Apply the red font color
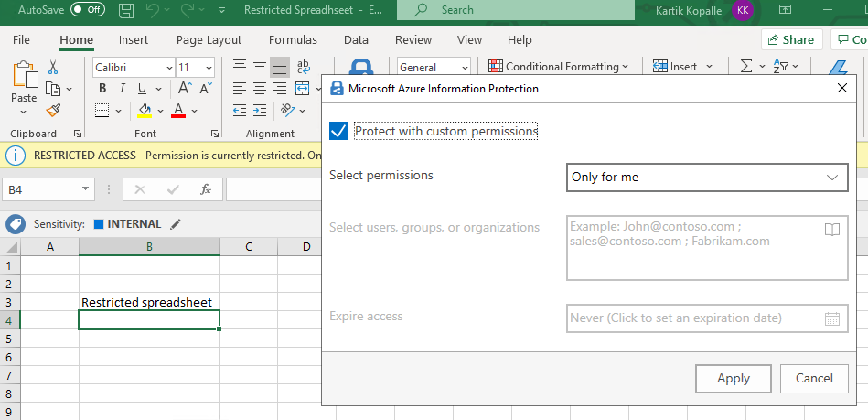Viewport: 868px width, 420px height. coord(178,111)
